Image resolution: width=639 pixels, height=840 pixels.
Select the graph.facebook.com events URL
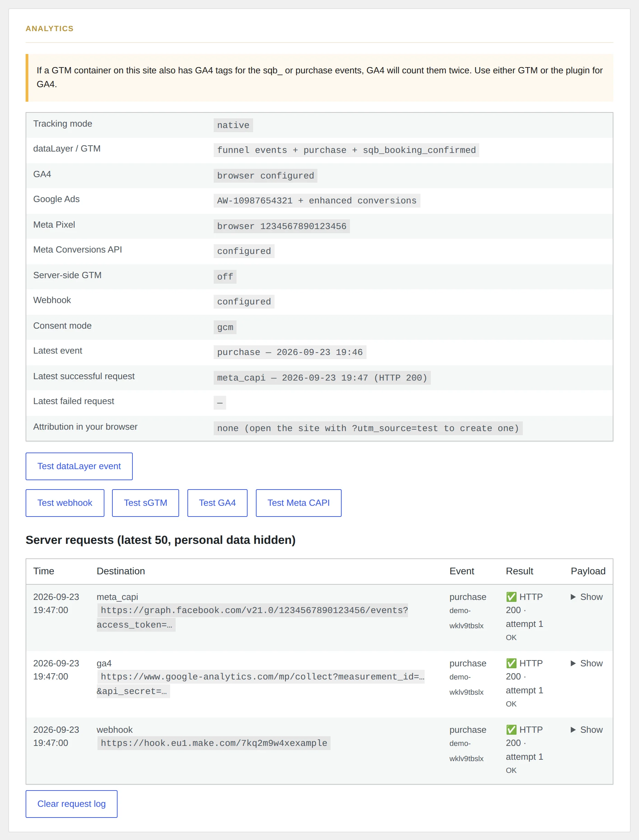[252, 617]
